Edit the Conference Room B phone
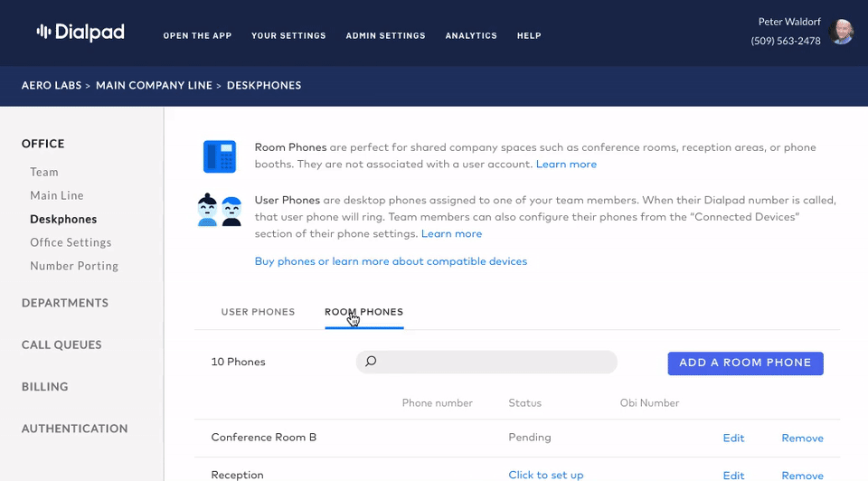 tap(733, 438)
